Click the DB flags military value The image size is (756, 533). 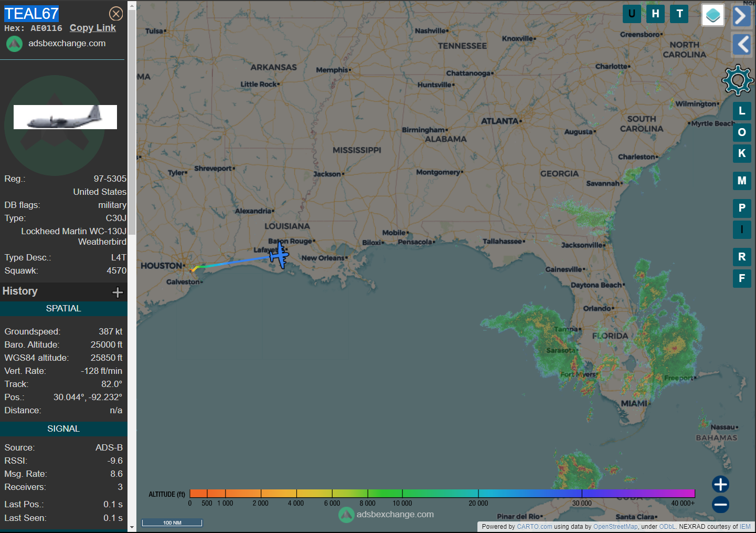pos(112,205)
